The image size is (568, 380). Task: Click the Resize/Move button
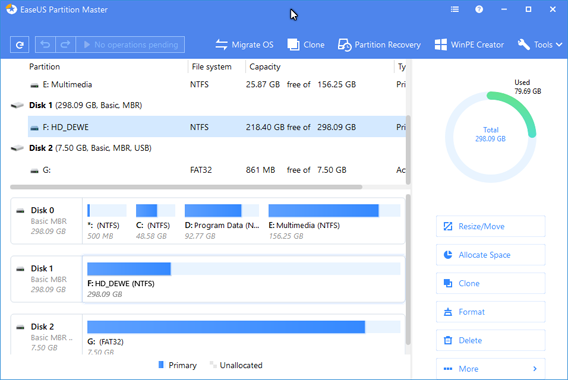[490, 226]
